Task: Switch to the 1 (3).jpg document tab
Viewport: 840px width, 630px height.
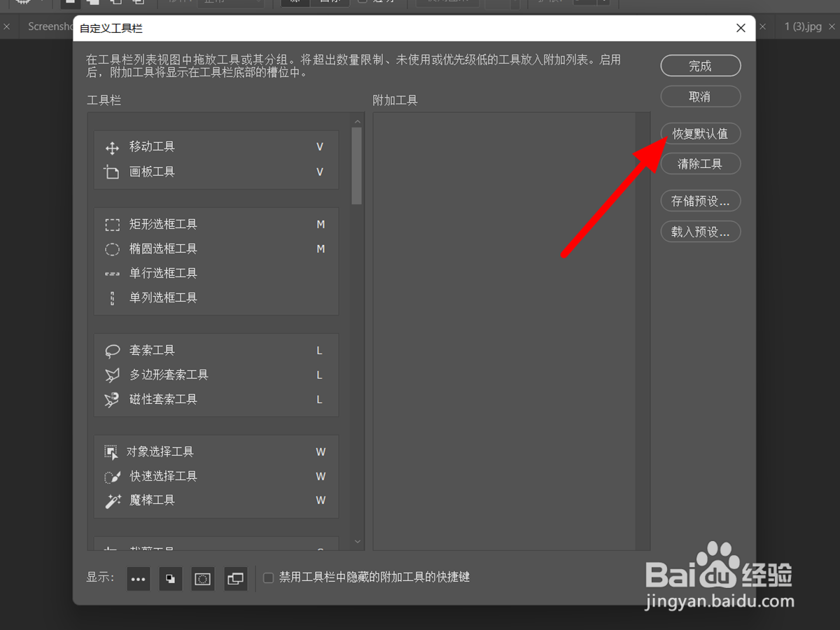Action: tap(803, 27)
